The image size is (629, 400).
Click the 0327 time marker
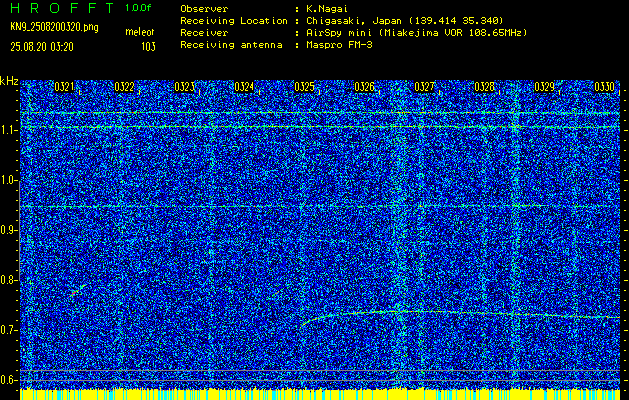[424, 87]
